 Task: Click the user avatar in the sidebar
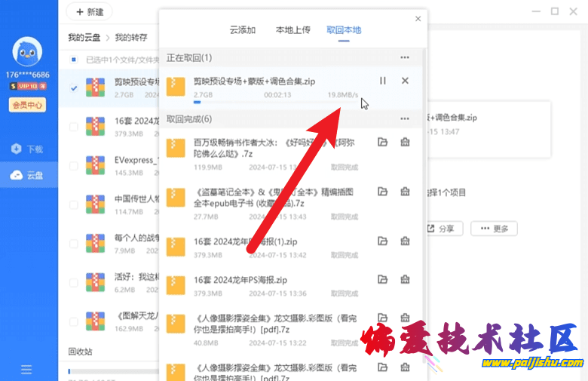[29, 52]
